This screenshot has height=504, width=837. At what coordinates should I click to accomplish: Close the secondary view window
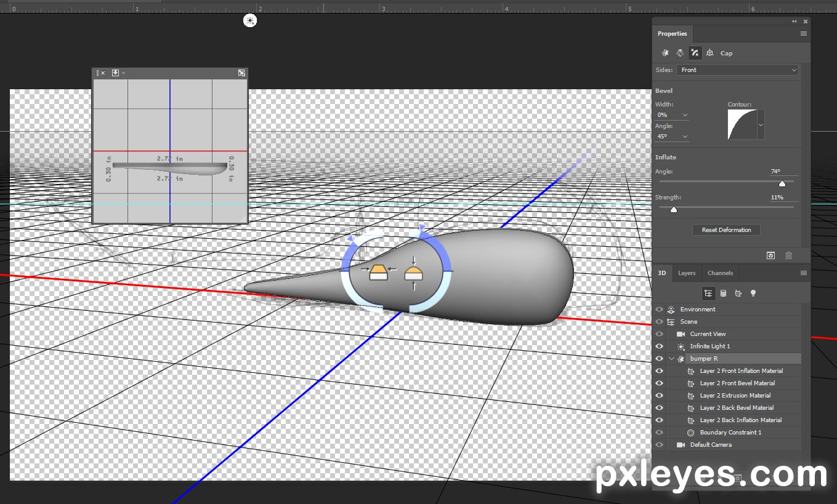[x=102, y=73]
